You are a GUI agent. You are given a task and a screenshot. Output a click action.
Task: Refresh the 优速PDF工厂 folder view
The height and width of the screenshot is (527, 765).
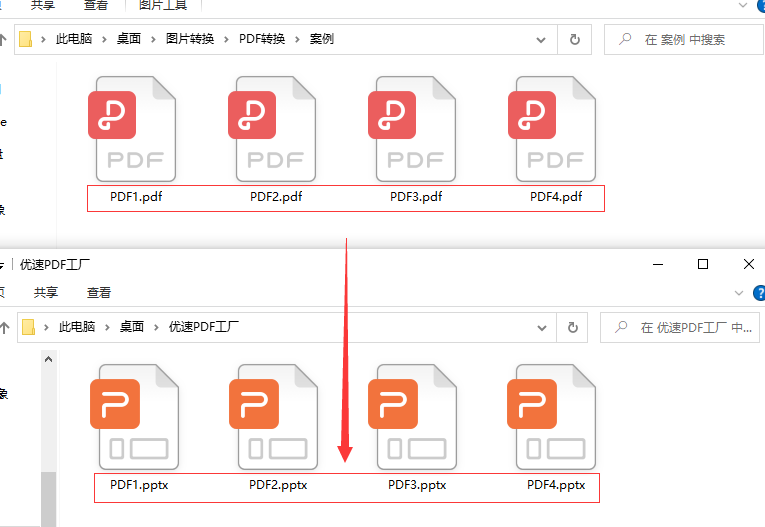pos(573,327)
